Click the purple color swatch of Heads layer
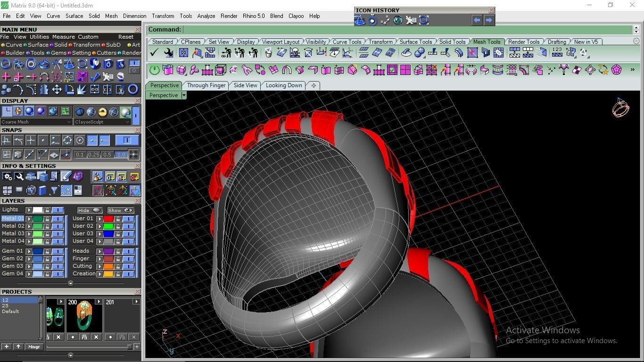This screenshot has width=644, height=362. coord(108,251)
